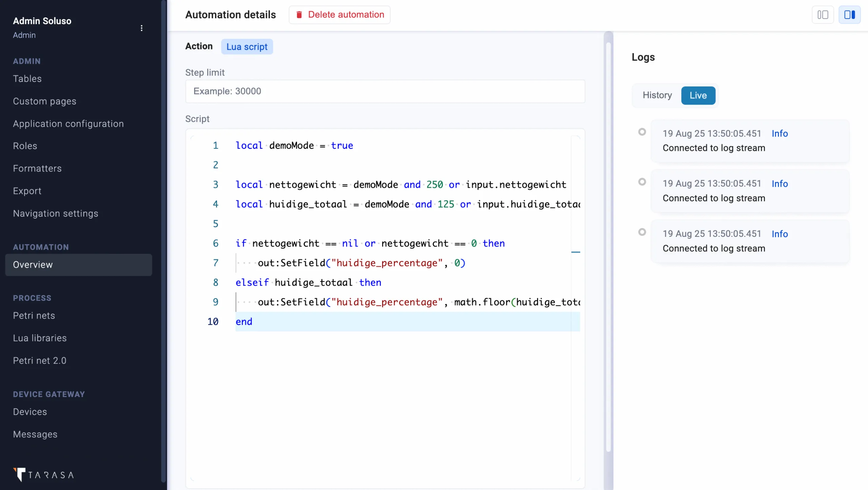This screenshot has width=868, height=490.
Task: Click the third log entry circle marker
Action: click(642, 232)
